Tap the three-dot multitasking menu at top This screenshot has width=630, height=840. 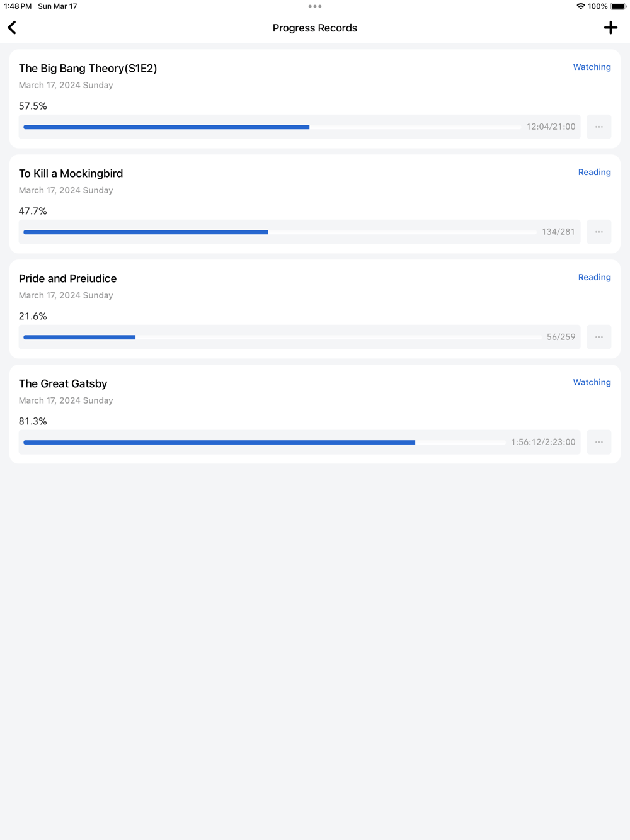point(315,6)
